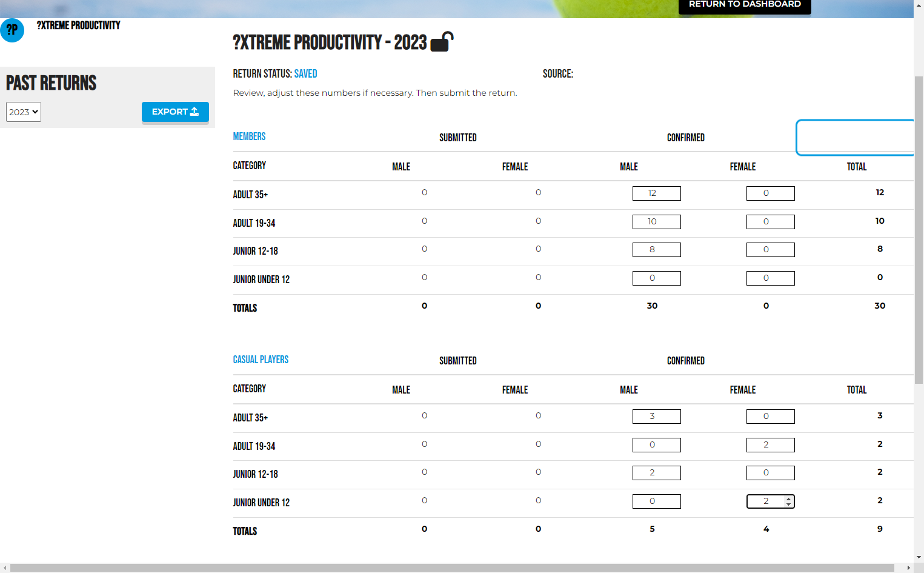Image resolution: width=924 pixels, height=573 pixels.
Task: Click the horizontal scrollbar at bottom
Action: pyautogui.click(x=453, y=568)
